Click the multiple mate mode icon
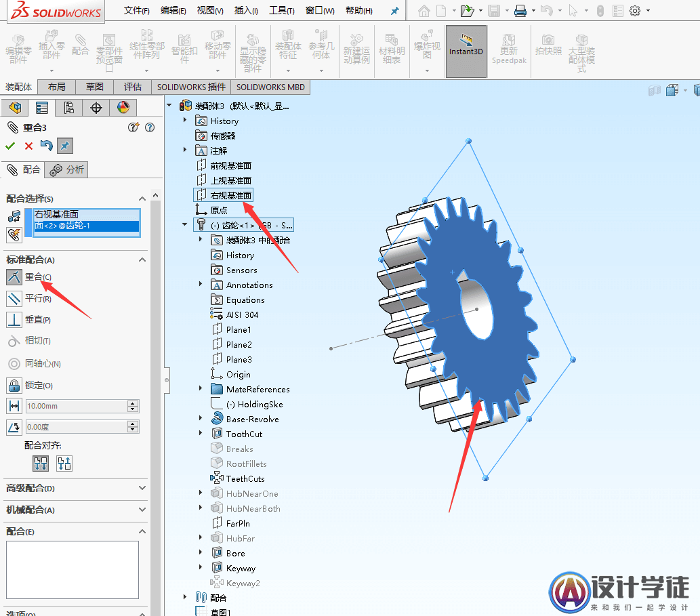Image resolution: width=700 pixels, height=616 pixels. tap(14, 234)
